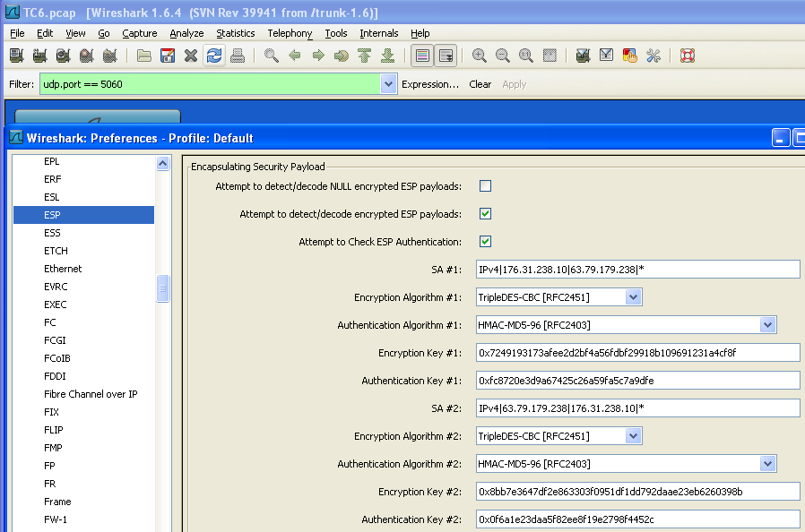Screen dimensions: 805x532
Task: Open a capture file with folder icon
Action: (143, 56)
